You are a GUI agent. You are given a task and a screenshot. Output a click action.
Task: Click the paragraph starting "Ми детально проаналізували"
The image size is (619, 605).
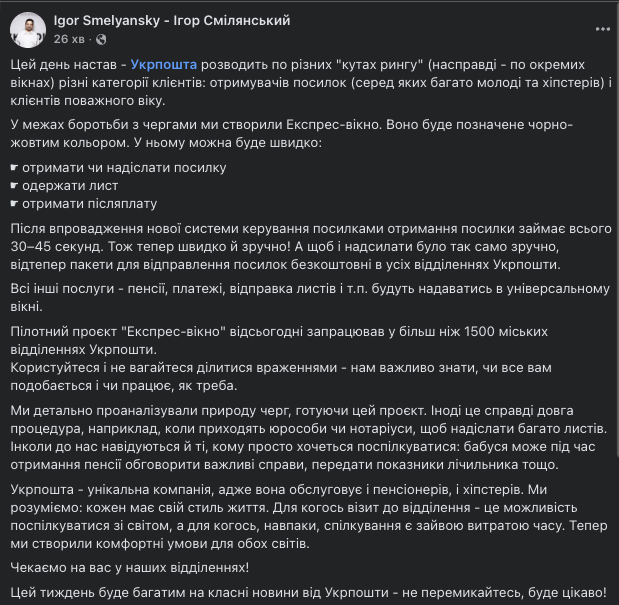point(300,437)
